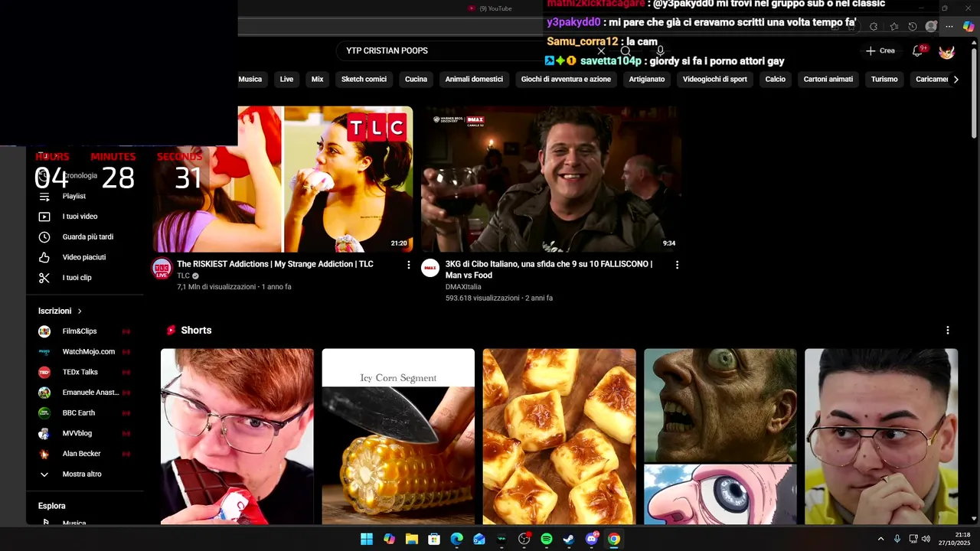This screenshot has height=551, width=980.
Task: Open Steam from the taskbar
Action: (x=569, y=539)
